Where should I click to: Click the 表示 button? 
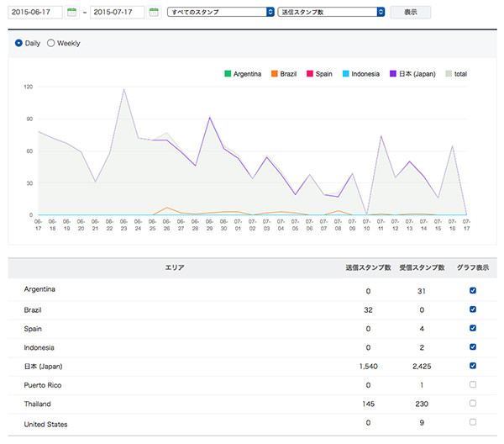[x=411, y=13]
